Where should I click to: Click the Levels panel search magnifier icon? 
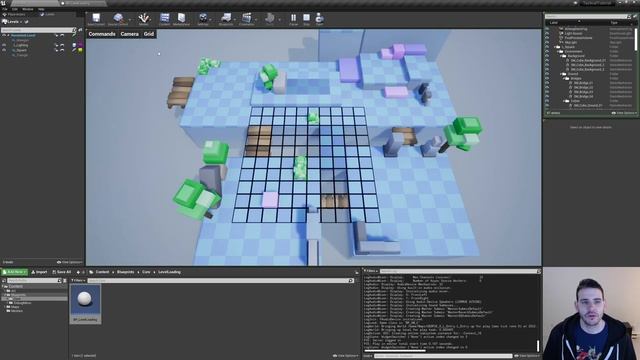[74, 30]
